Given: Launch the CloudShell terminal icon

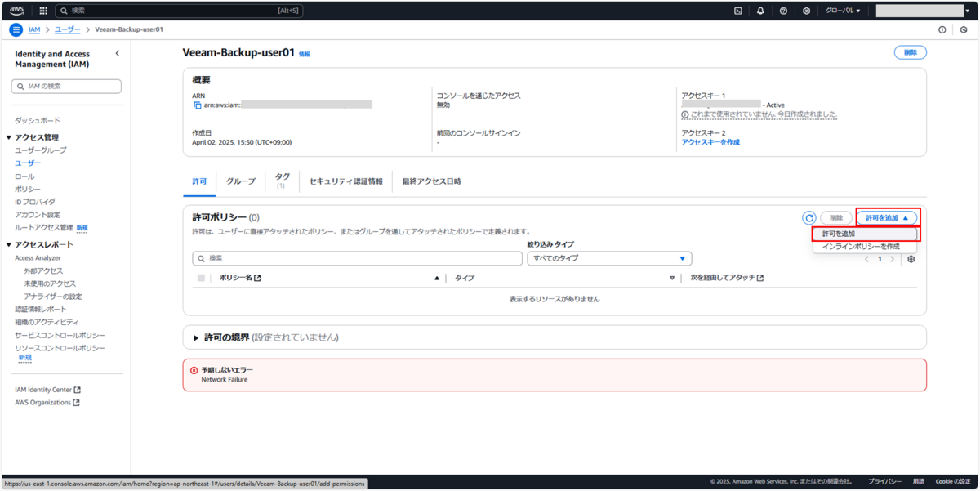Looking at the screenshot, I should tap(737, 11).
